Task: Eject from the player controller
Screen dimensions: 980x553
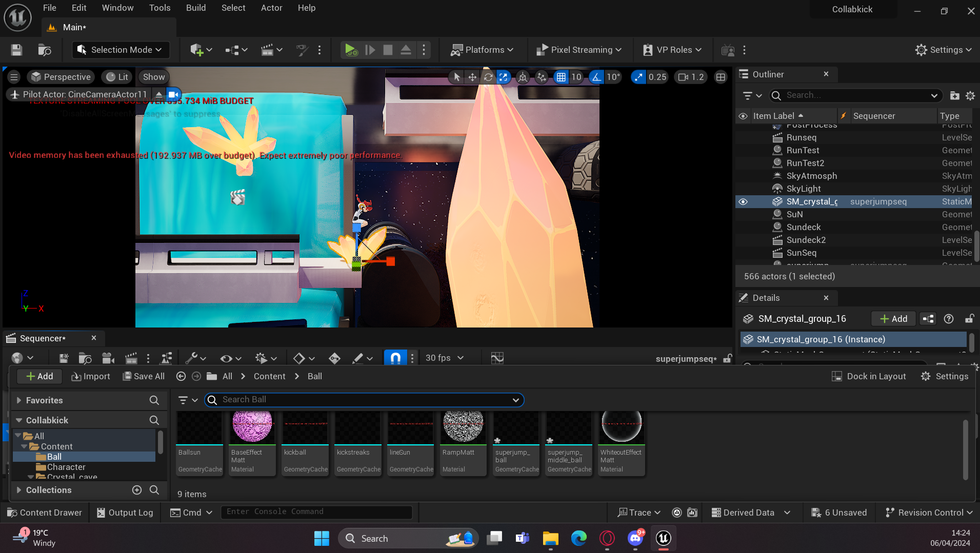Action: click(x=405, y=50)
